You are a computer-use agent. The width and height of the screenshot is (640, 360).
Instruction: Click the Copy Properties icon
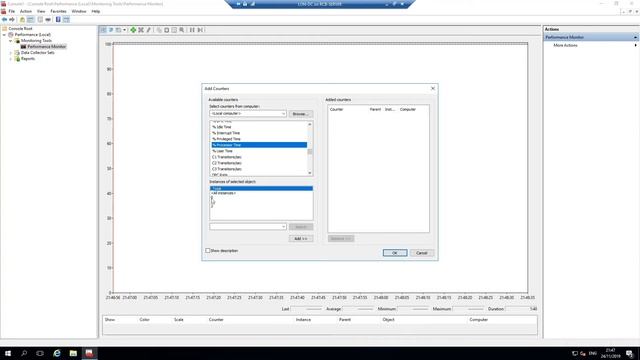coord(159,30)
